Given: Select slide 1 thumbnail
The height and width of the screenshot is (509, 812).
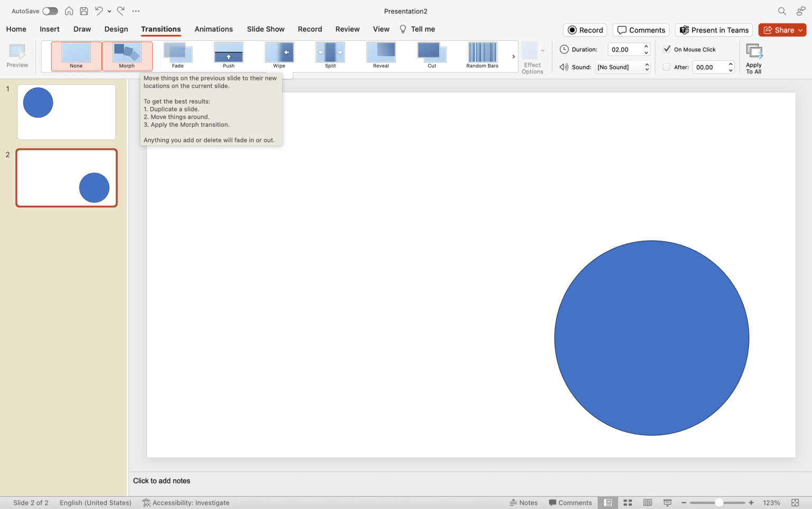Looking at the screenshot, I should (66, 112).
